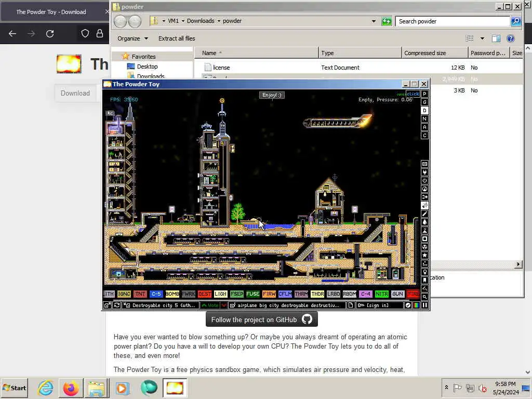532x399 pixels.
Task: Toggle the N Newtonian gravity option
Action: [424, 119]
